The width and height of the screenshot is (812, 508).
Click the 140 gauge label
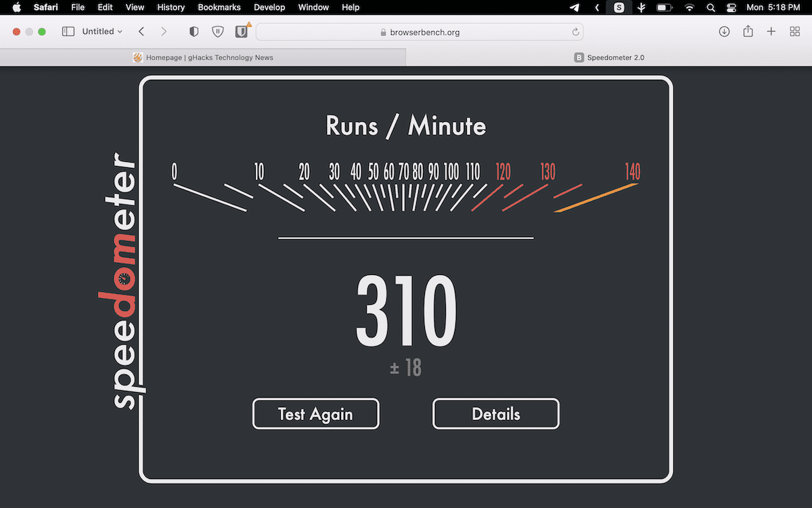click(632, 172)
